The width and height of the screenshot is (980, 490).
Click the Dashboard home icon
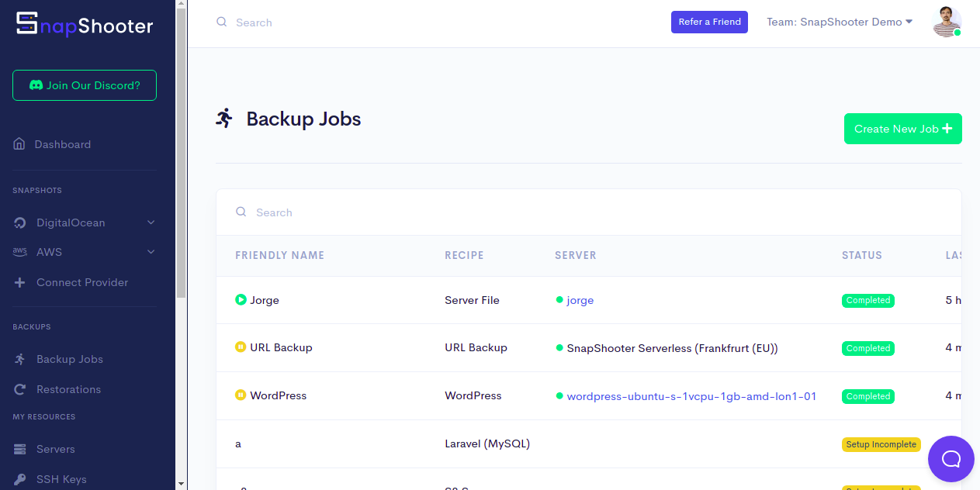point(19,144)
